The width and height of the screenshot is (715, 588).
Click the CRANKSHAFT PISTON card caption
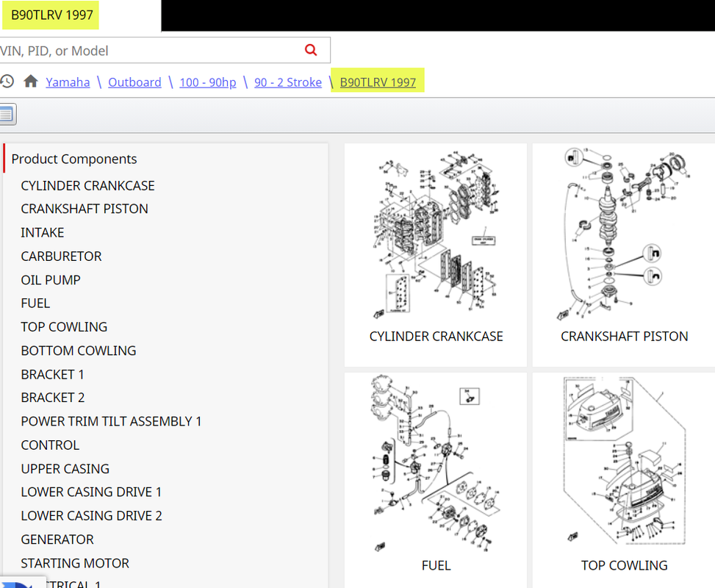point(625,336)
